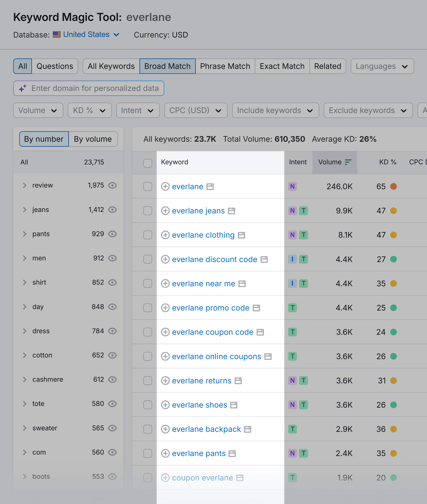Open everlane backpack keyword link
Image resolution: width=427 pixels, height=504 pixels.
coord(206,429)
